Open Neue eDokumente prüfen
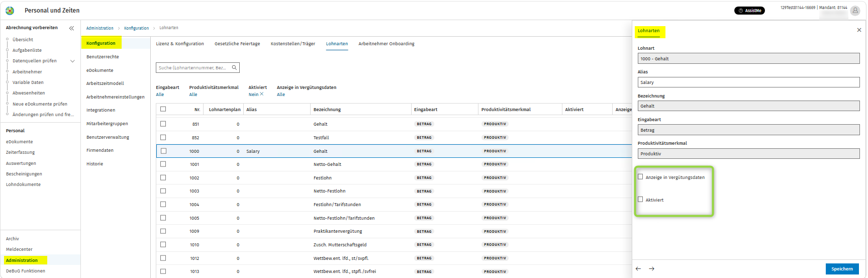 click(40, 104)
